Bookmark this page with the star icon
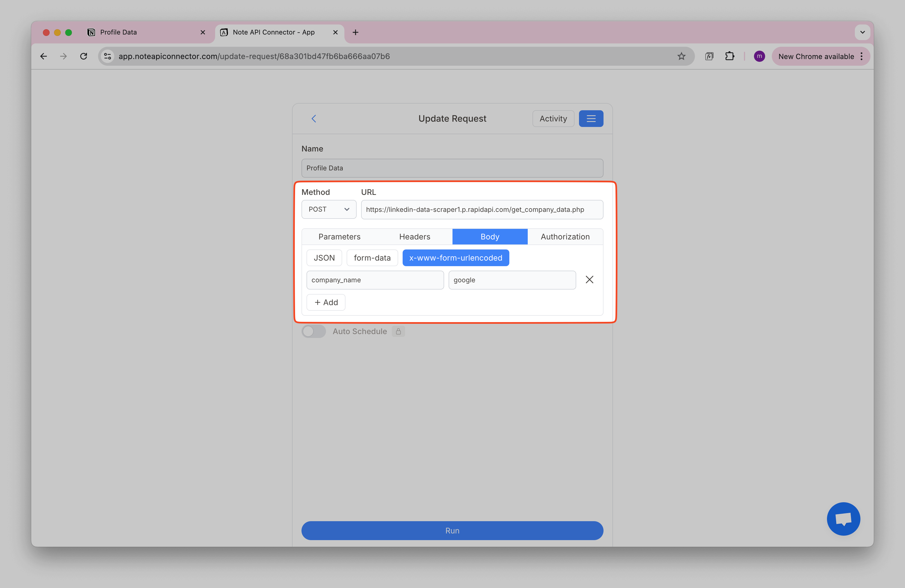 click(681, 56)
